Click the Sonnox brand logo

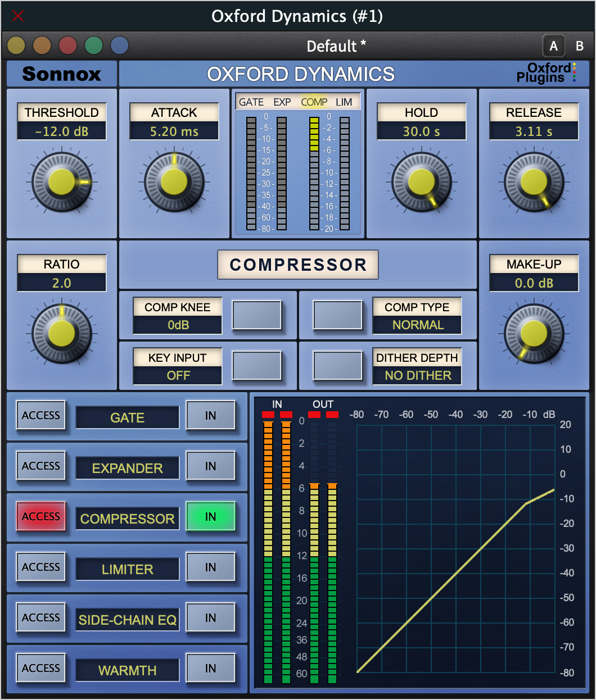pos(62,74)
